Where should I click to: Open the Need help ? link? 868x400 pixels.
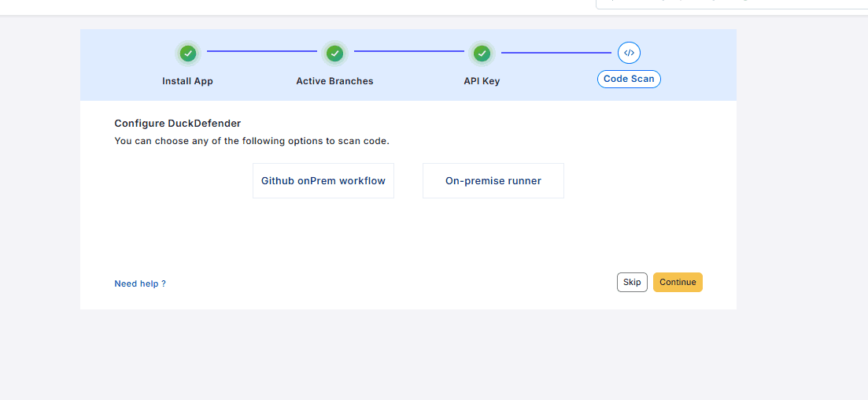tap(140, 283)
